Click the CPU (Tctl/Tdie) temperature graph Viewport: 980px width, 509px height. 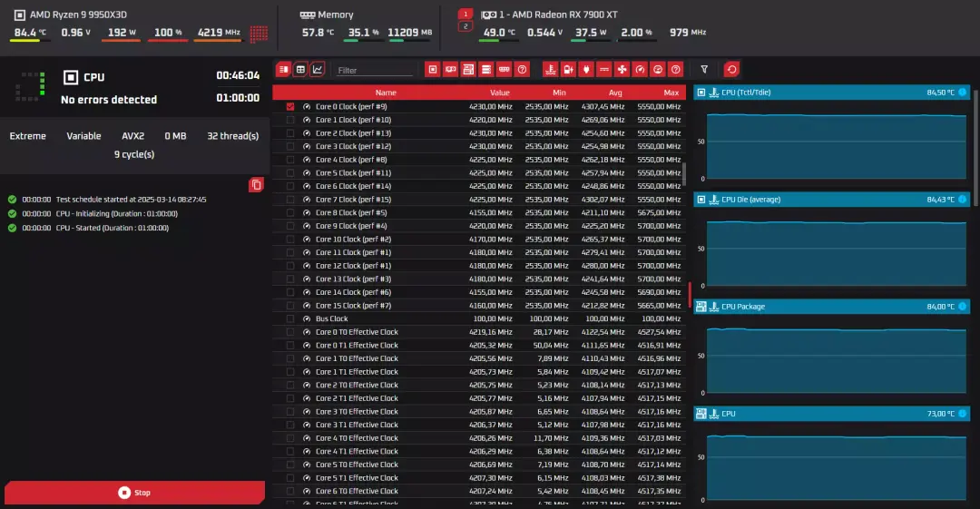[837, 145]
